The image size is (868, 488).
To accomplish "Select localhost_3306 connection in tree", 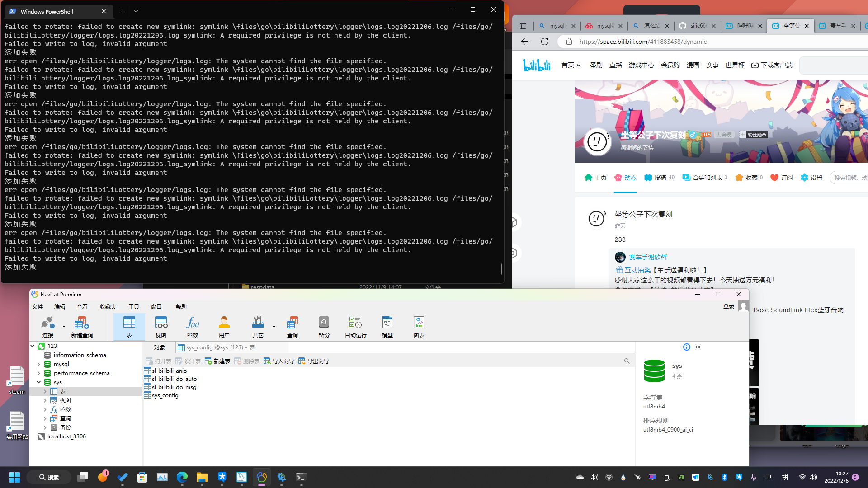I will tap(66, 436).
